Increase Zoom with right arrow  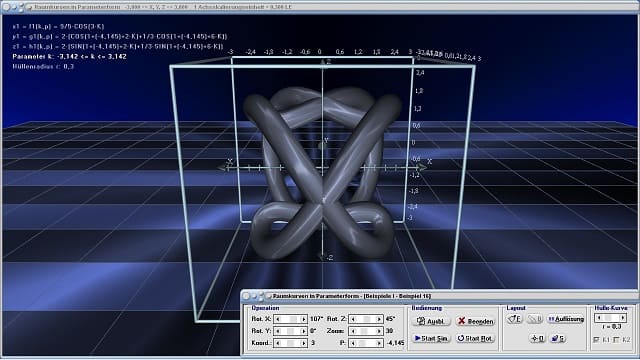pos(379,331)
